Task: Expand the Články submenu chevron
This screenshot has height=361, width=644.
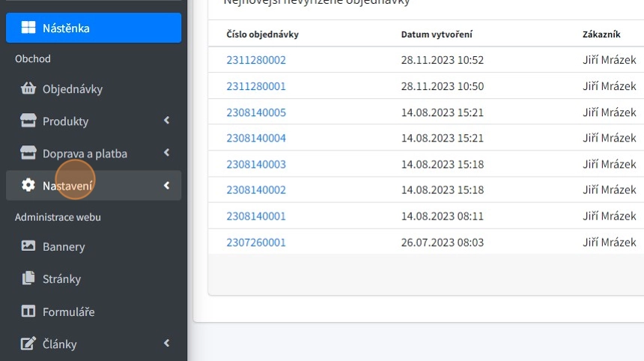Action: click(166, 344)
